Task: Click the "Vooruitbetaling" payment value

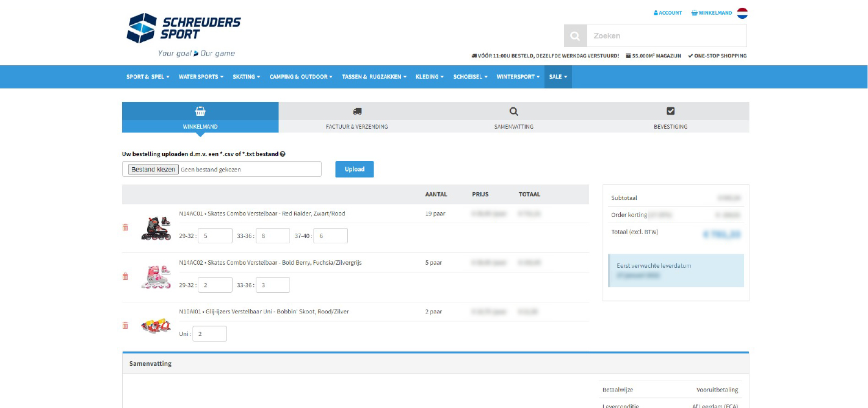Action: (x=717, y=390)
